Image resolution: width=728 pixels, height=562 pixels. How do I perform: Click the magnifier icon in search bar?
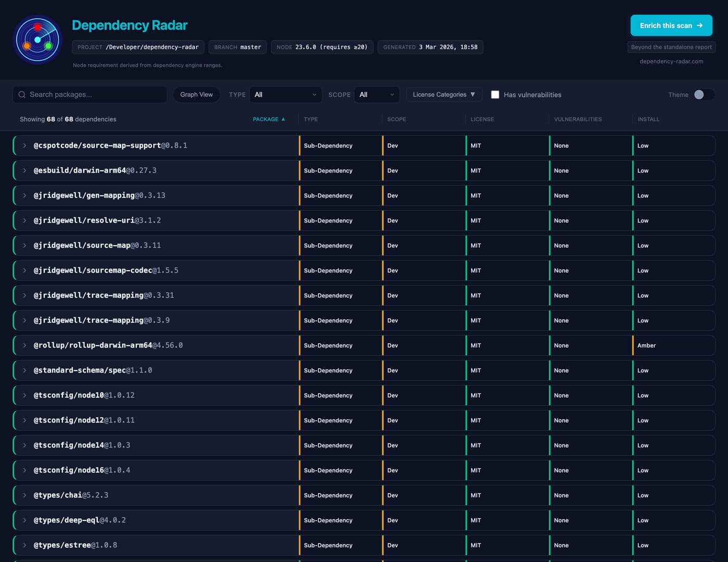[21, 94]
